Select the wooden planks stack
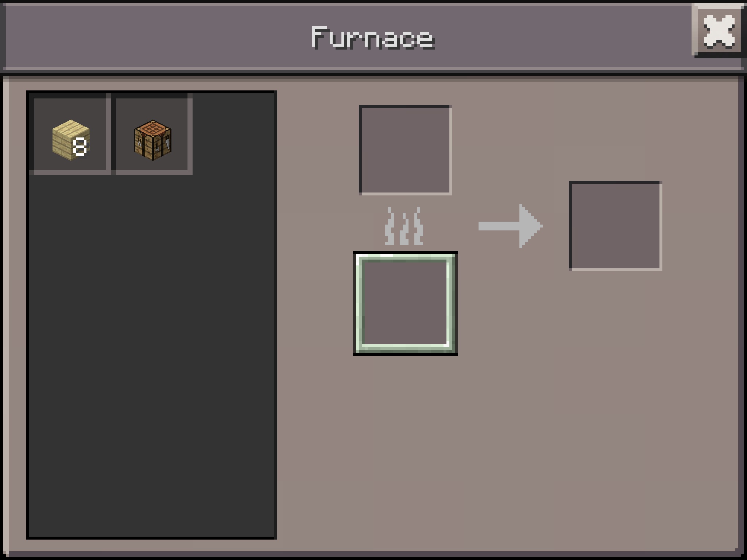The width and height of the screenshot is (747, 560). (71, 140)
